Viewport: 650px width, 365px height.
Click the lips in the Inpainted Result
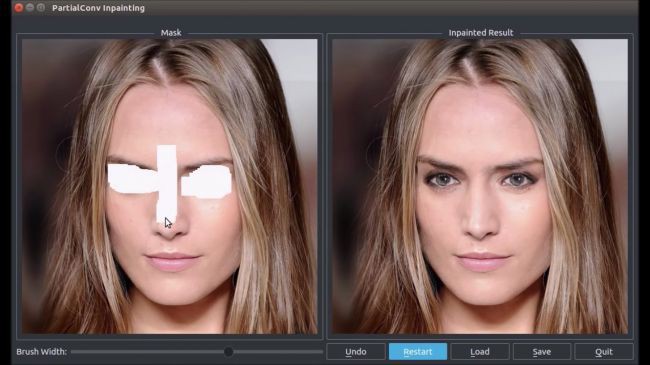tap(482, 262)
